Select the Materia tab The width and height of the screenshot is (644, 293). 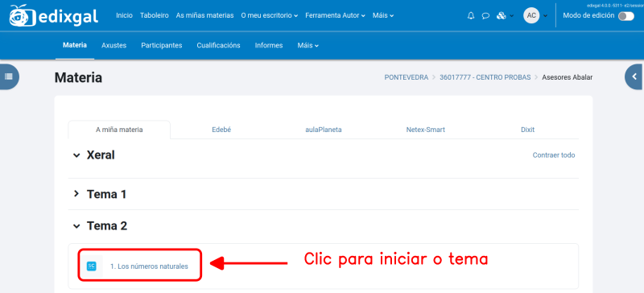click(x=75, y=45)
